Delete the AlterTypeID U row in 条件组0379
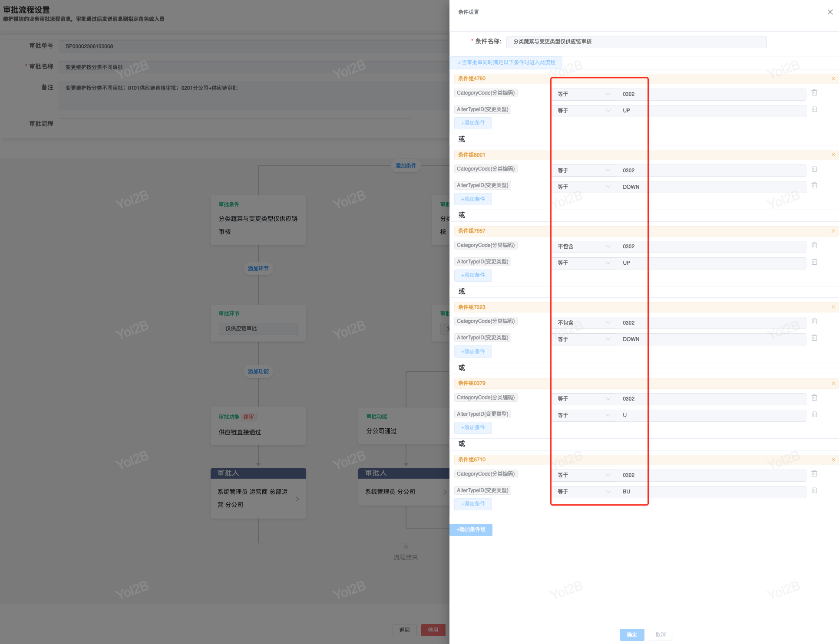This screenshot has width=839, height=644. click(x=814, y=414)
